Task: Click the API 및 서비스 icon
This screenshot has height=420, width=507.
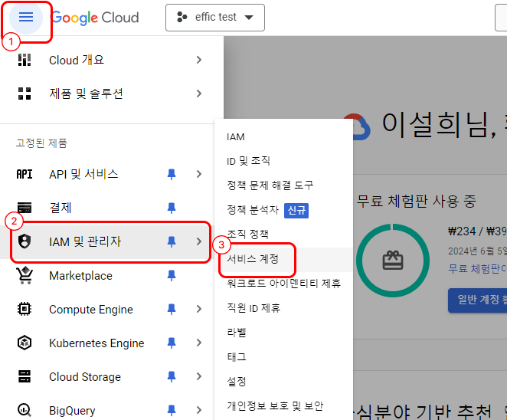Action: 25,174
